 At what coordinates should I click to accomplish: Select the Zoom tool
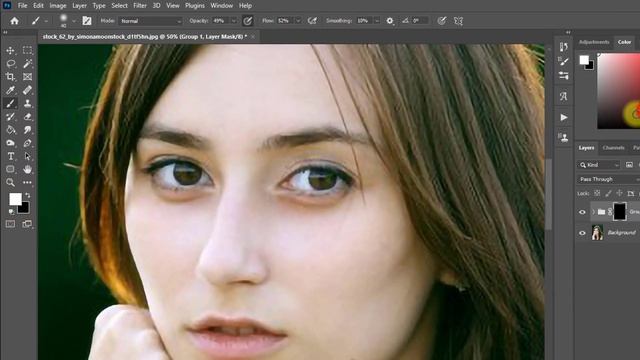(x=11, y=182)
